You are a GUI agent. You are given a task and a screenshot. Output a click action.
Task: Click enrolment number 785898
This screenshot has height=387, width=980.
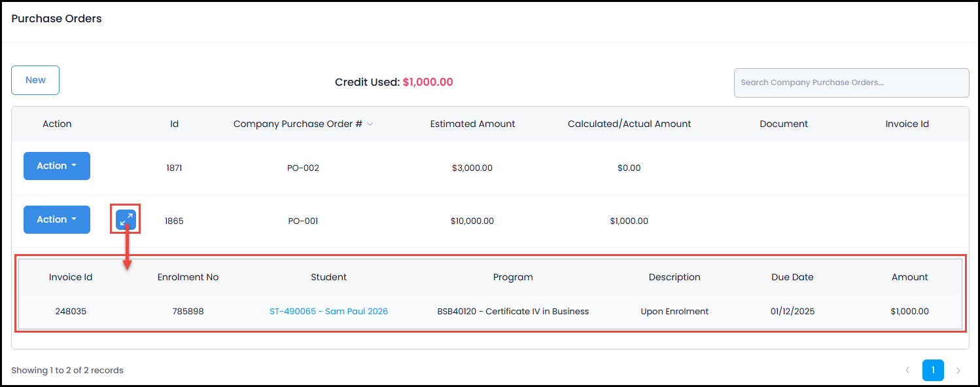tap(188, 312)
